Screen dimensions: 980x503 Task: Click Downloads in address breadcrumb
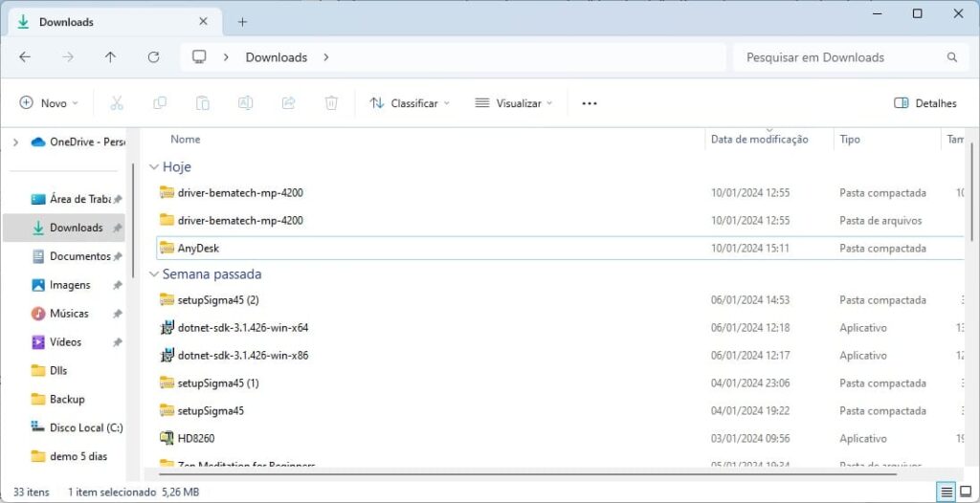pyautogui.click(x=277, y=57)
